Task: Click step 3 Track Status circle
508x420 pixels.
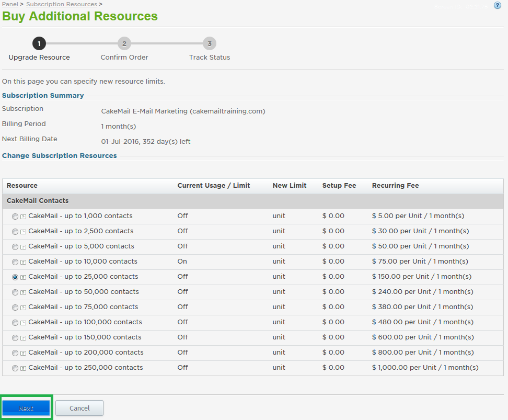Action: coord(210,43)
